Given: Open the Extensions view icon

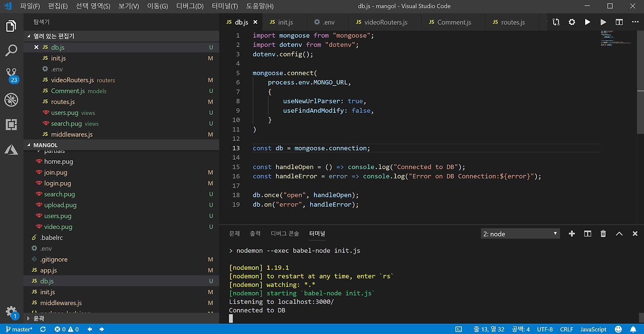Looking at the screenshot, I should tap(11, 124).
